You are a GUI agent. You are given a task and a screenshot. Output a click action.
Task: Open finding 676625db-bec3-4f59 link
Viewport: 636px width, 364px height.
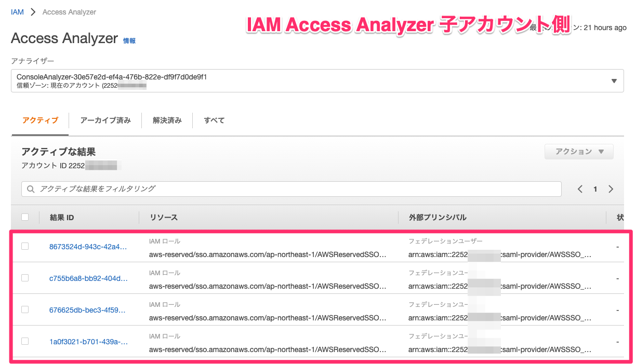point(88,310)
